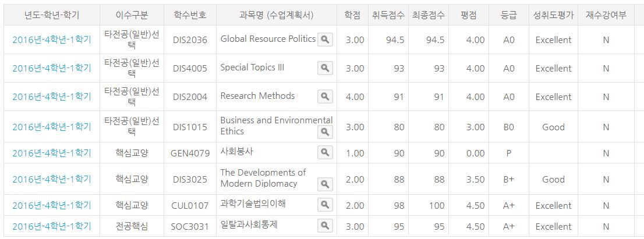Click course code DIS2036

point(190,40)
